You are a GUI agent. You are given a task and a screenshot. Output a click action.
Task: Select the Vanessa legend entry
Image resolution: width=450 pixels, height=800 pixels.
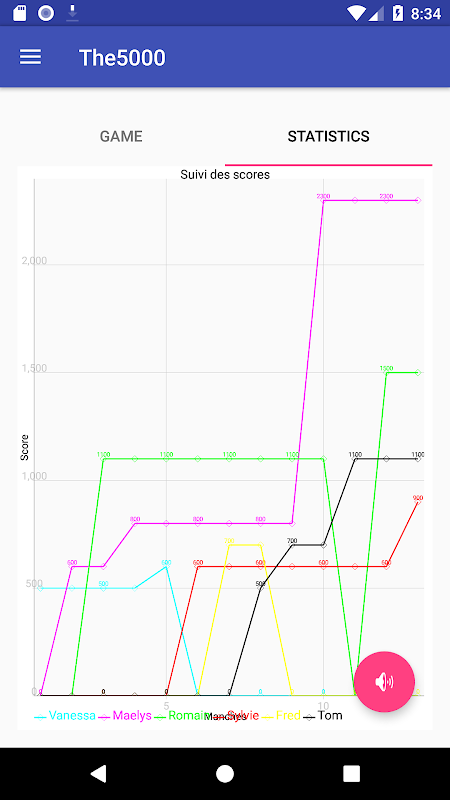coord(65,715)
